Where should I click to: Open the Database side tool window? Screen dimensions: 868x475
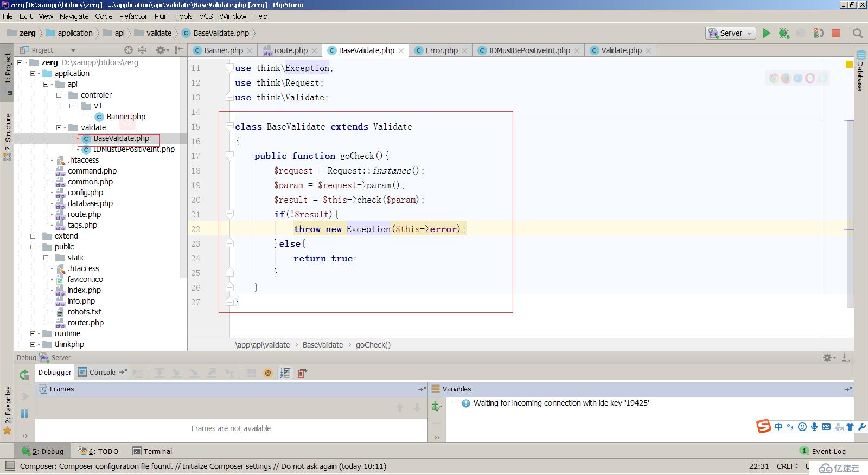[x=861, y=70]
